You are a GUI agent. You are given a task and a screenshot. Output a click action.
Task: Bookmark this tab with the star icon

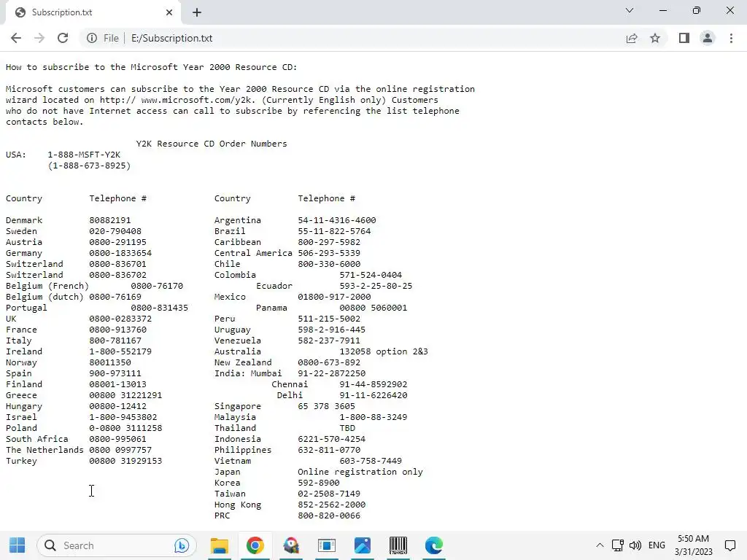655,38
